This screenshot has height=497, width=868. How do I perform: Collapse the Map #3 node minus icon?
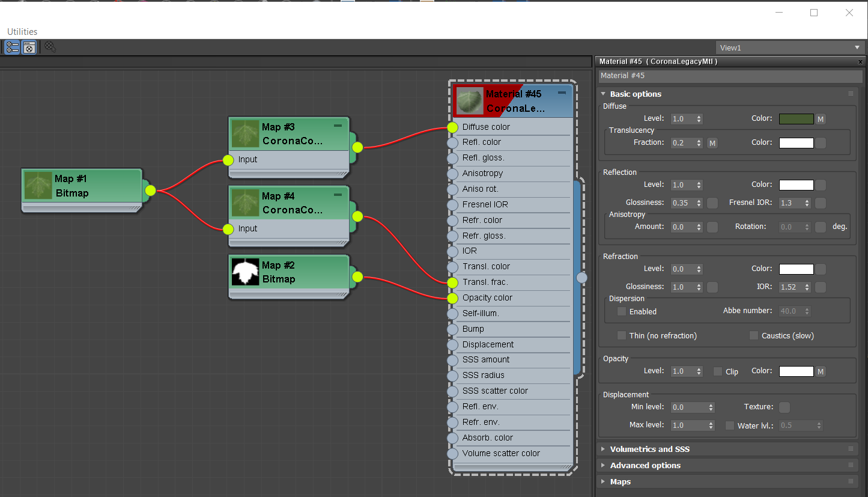[x=338, y=126]
